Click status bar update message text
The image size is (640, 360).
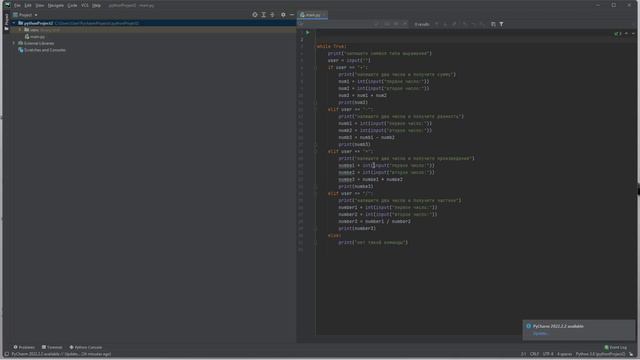pyautogui.click(x=61, y=354)
